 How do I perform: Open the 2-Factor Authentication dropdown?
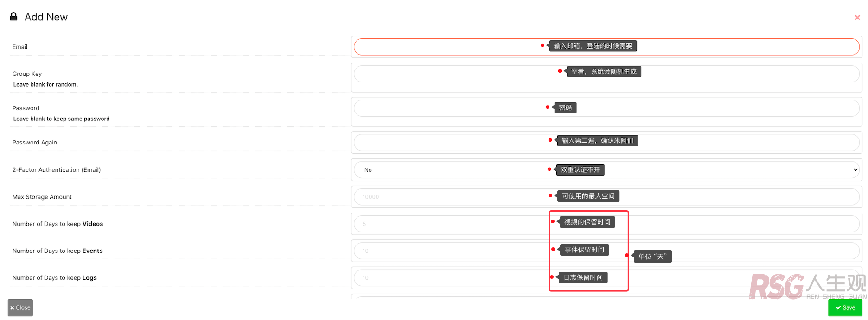tap(606, 170)
